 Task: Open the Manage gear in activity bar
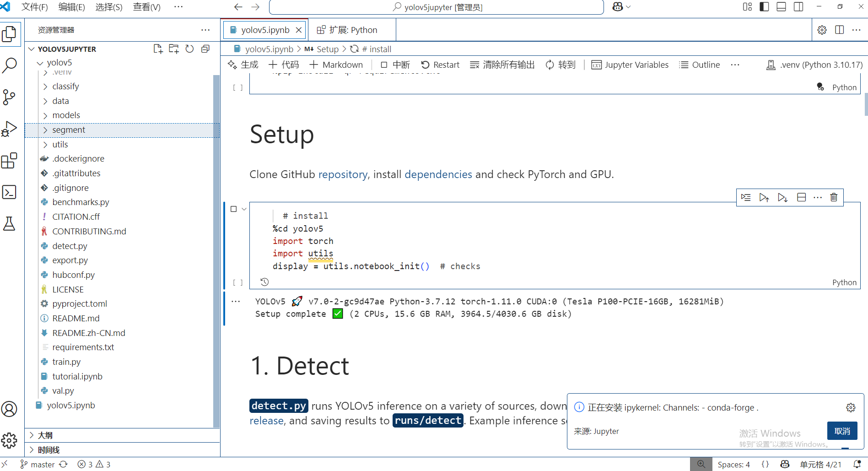[9, 440]
